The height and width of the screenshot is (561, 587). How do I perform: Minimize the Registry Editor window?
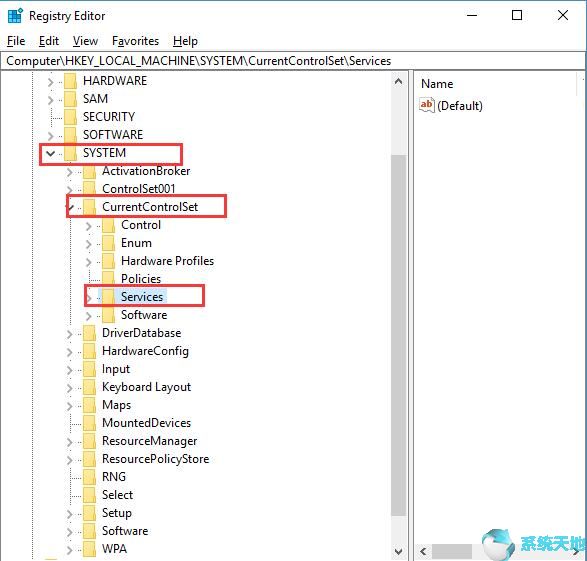pyautogui.click(x=472, y=15)
